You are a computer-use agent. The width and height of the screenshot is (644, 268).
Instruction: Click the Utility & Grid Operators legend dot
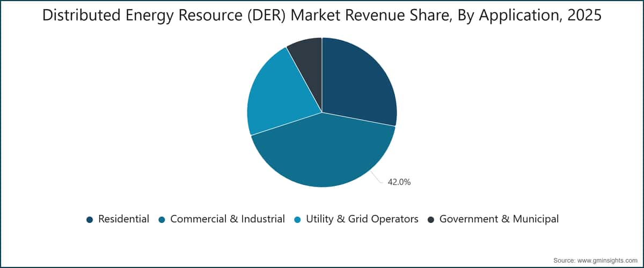pos(297,219)
